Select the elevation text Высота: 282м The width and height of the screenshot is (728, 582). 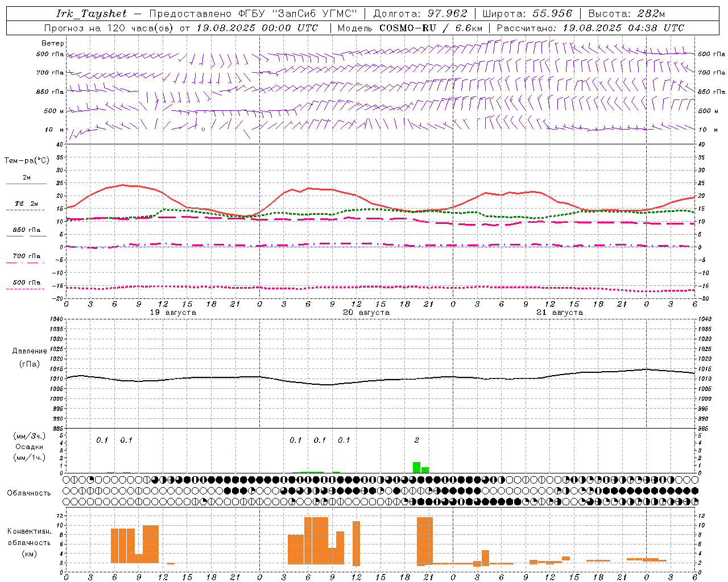626,14
